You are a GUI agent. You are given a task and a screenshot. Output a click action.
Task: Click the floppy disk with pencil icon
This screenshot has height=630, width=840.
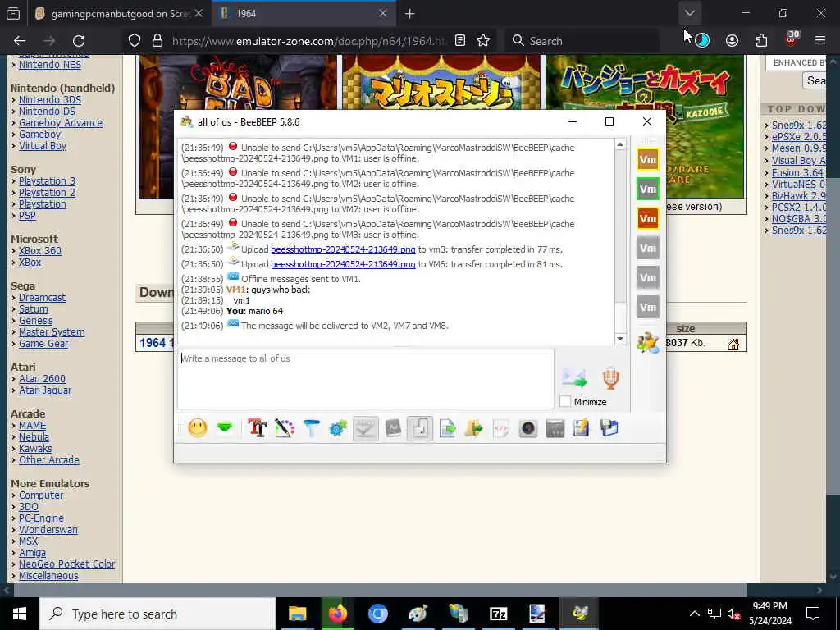pyautogui.click(x=582, y=428)
